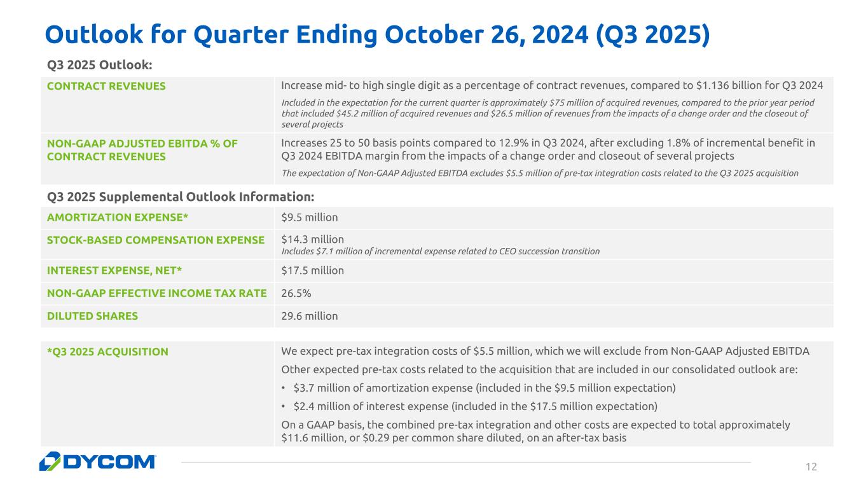This screenshot has height=487, width=868.
Task: Select the DILUTED SHARES label
Action: [92, 316]
